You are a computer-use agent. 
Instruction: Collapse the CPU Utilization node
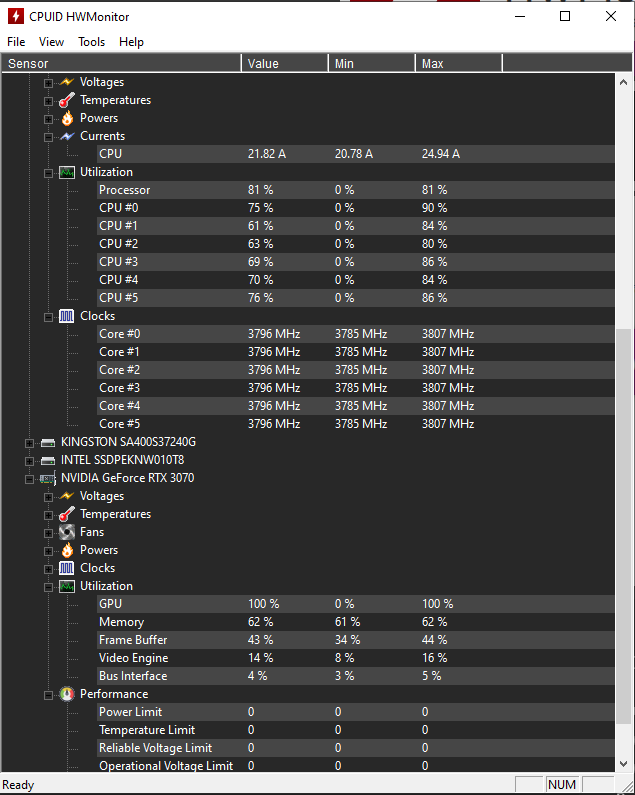point(48,173)
